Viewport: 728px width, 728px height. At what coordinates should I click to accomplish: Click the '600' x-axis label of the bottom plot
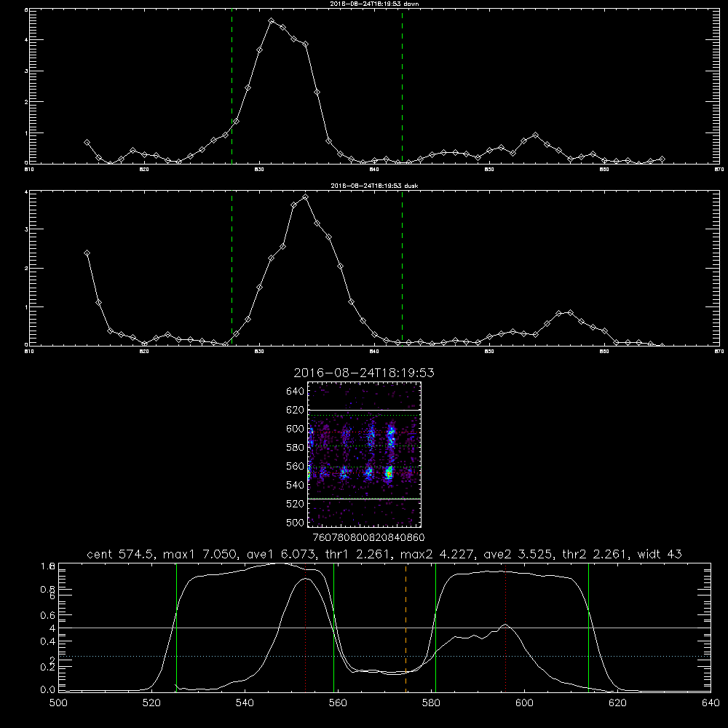click(524, 703)
